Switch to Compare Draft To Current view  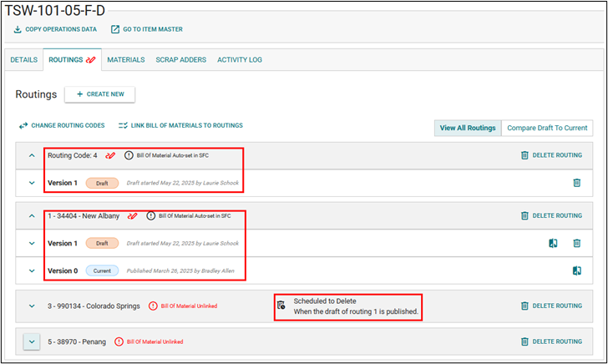(547, 128)
